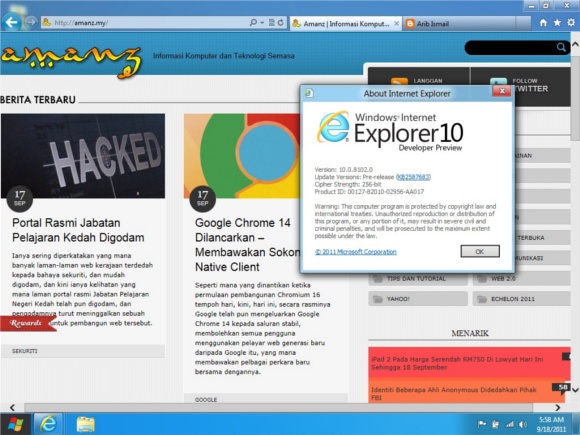Refresh the page using the reload icon
The image size is (580, 435).
[x=281, y=23]
